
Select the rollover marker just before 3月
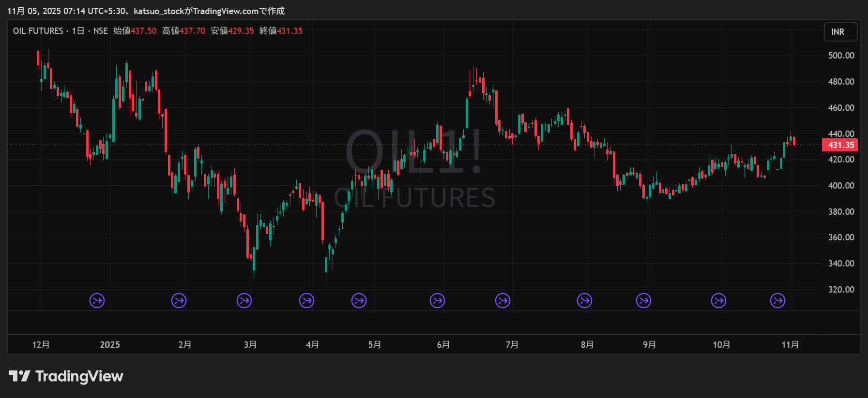(244, 301)
